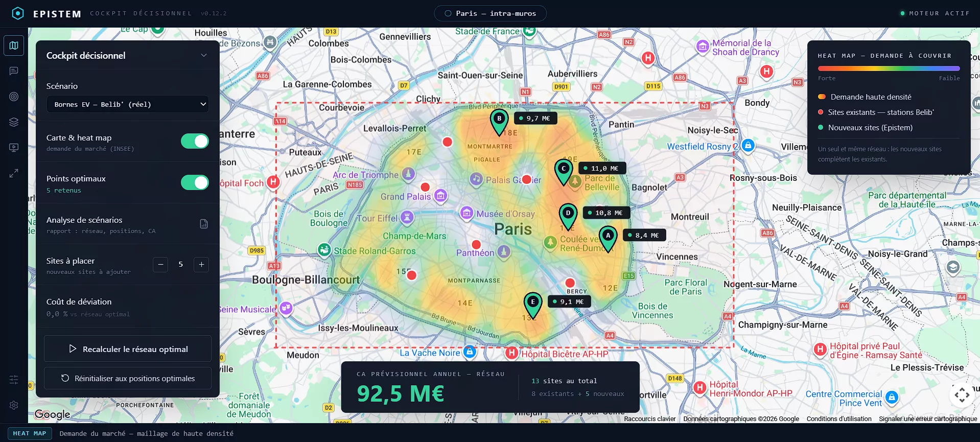Image resolution: width=980 pixels, height=442 pixels.
Task: Click the Grand Palais map pin
Action: [x=440, y=195]
